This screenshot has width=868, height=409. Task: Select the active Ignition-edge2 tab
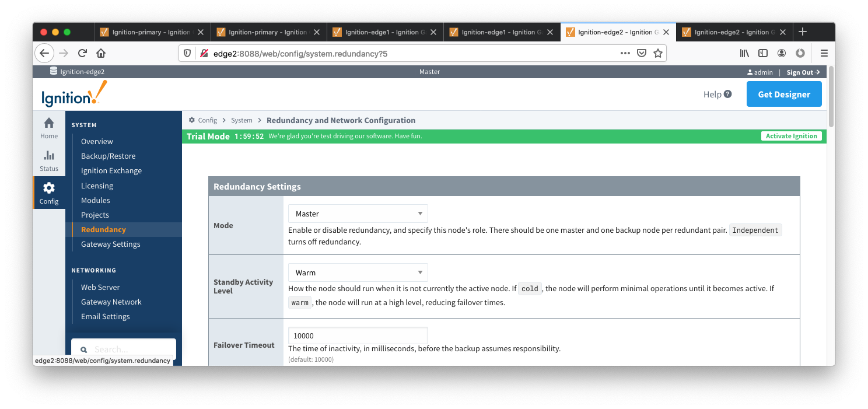coord(618,32)
